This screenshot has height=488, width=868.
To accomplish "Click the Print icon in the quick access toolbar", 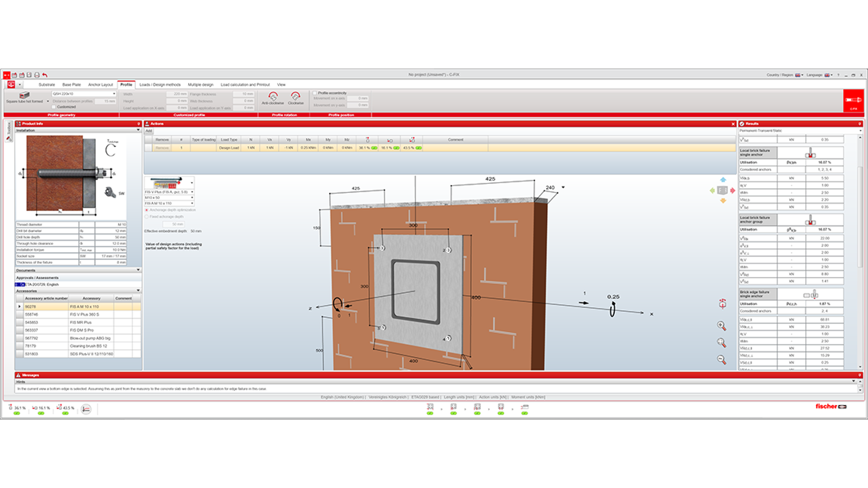I will tap(37, 75).
